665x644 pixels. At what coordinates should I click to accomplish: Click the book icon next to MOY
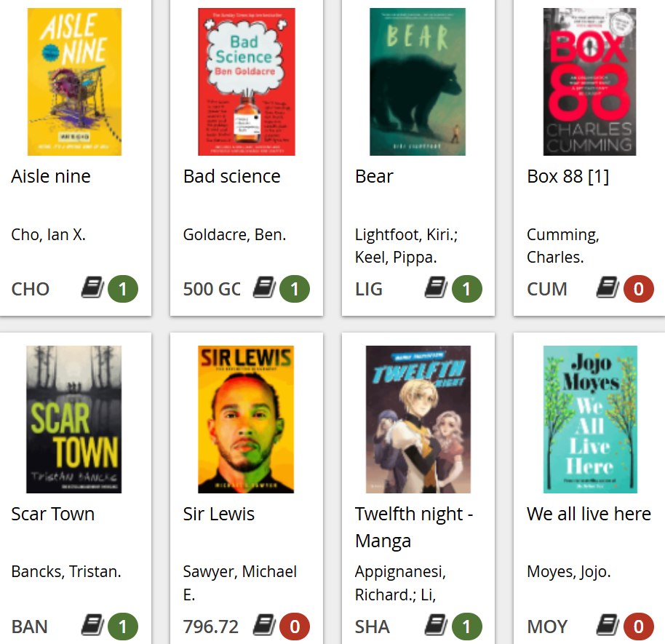pyautogui.click(x=608, y=626)
